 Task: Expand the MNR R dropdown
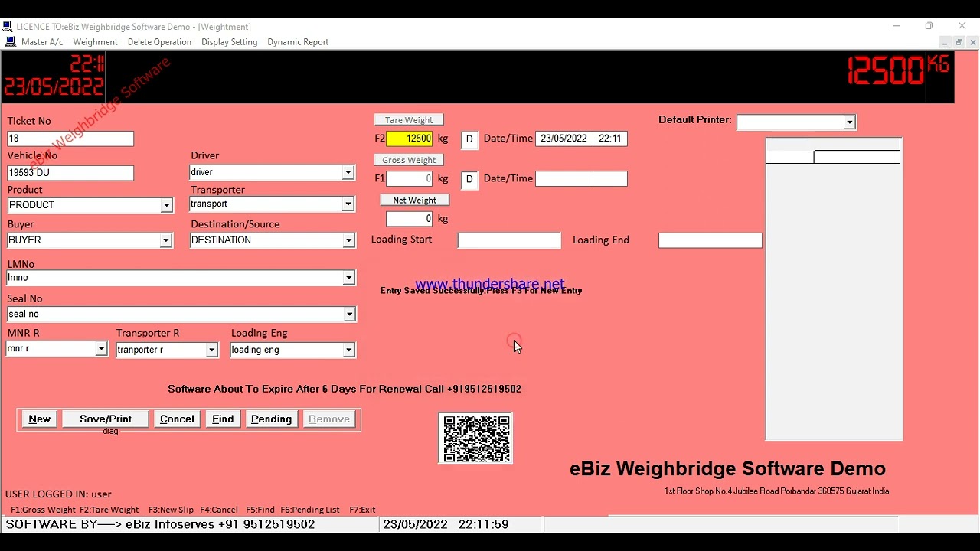coord(100,348)
